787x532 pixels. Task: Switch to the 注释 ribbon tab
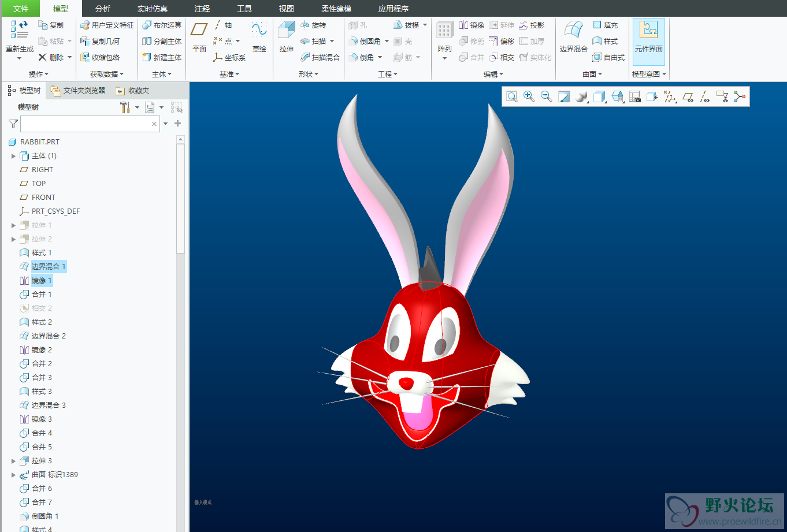[x=202, y=9]
